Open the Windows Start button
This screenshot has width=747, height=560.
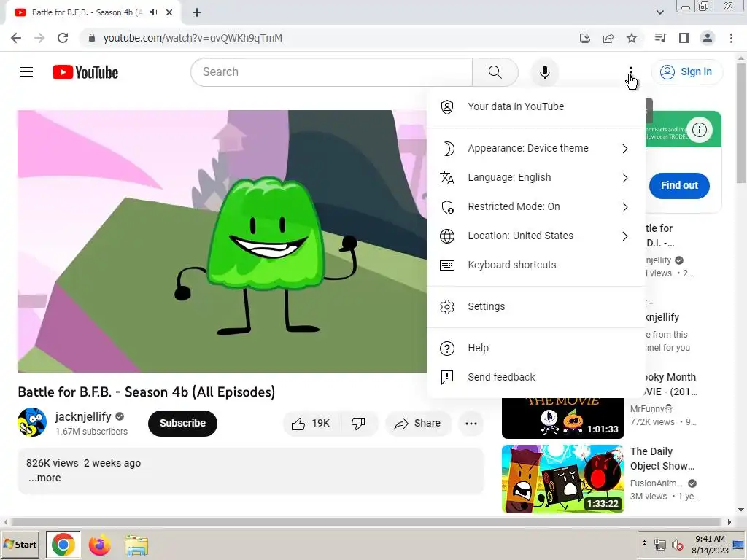tap(21, 544)
